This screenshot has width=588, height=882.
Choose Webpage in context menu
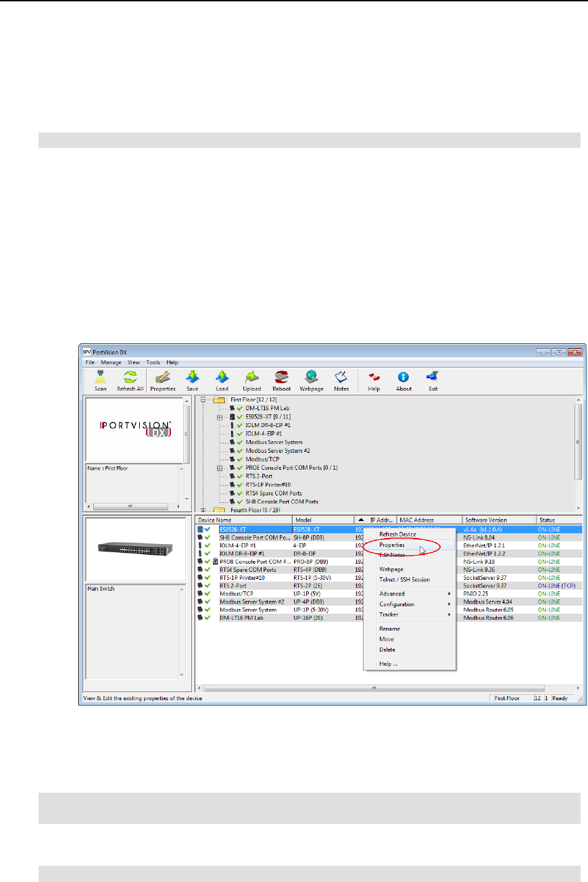[x=410, y=569]
